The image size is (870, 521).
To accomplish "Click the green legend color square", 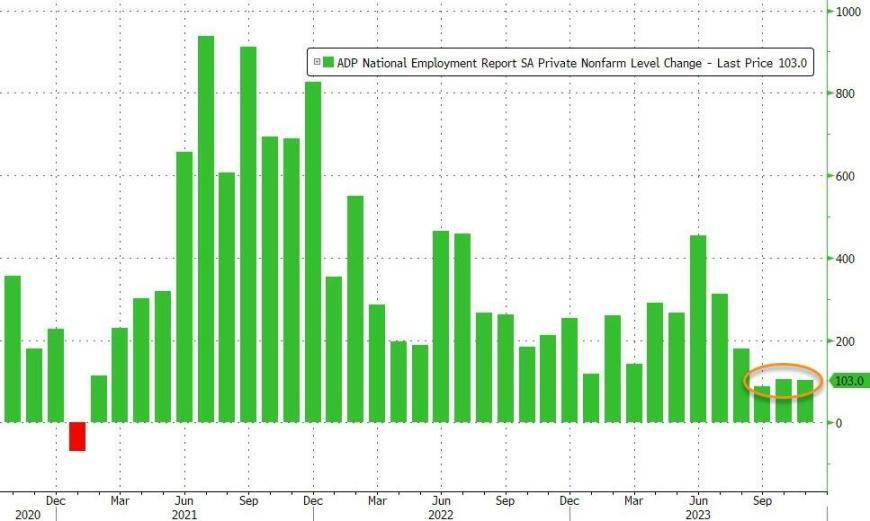I will point(327,62).
